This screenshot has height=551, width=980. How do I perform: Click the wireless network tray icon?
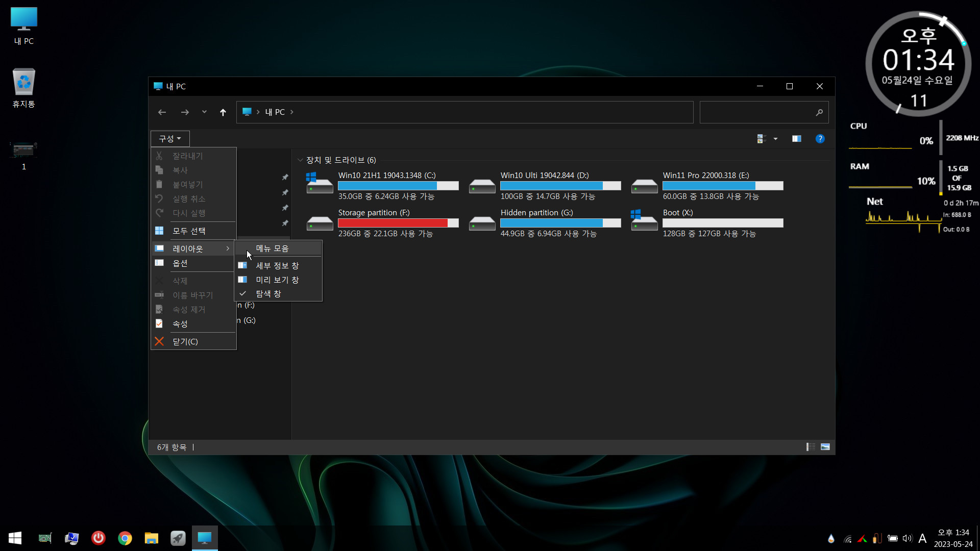848,539
